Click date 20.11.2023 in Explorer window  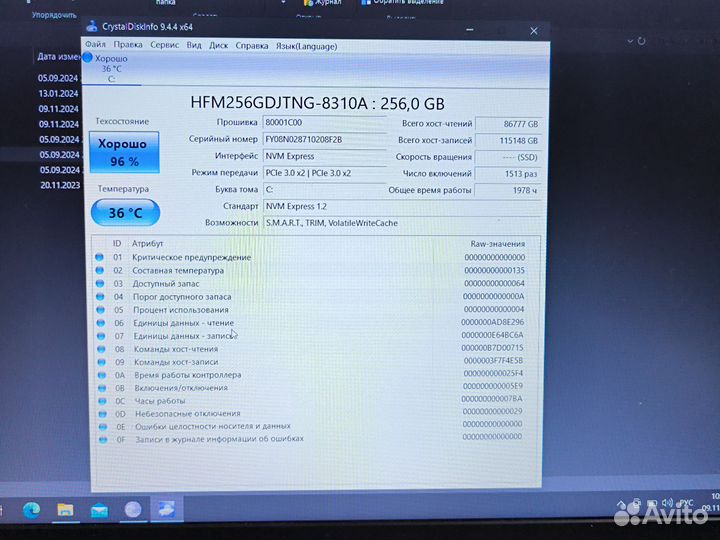(60, 185)
